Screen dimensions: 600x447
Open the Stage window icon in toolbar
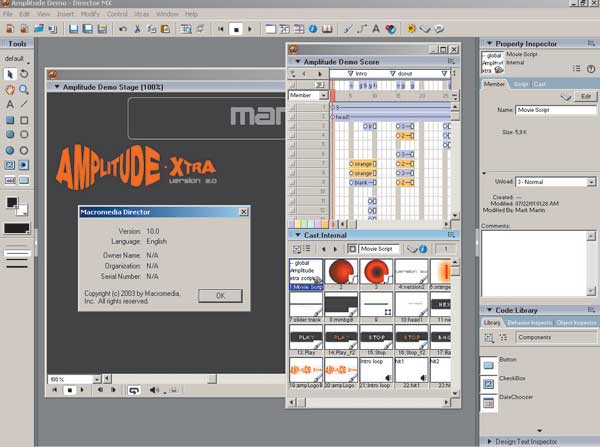point(270,29)
